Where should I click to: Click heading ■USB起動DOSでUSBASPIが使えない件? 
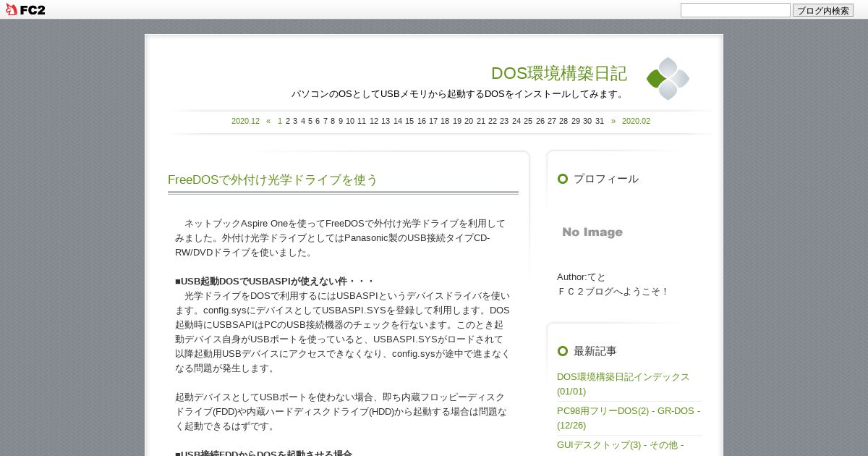click(x=274, y=281)
